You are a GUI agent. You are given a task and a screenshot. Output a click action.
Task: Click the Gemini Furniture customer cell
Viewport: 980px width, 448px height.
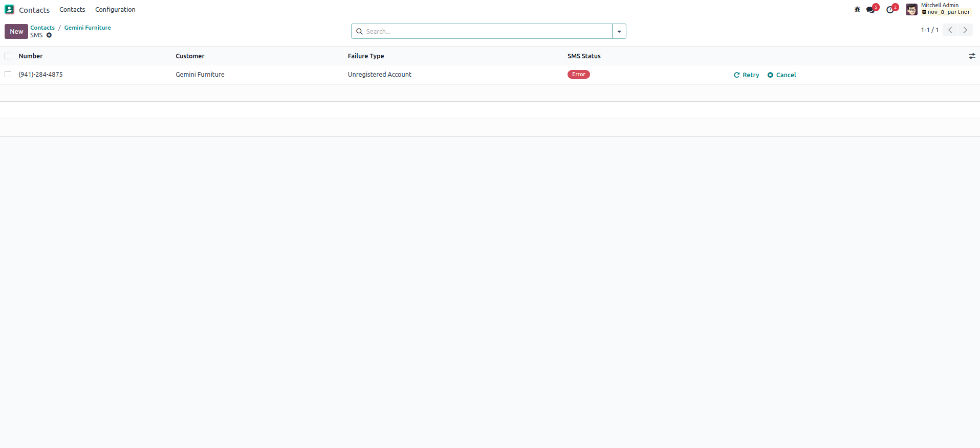point(200,75)
